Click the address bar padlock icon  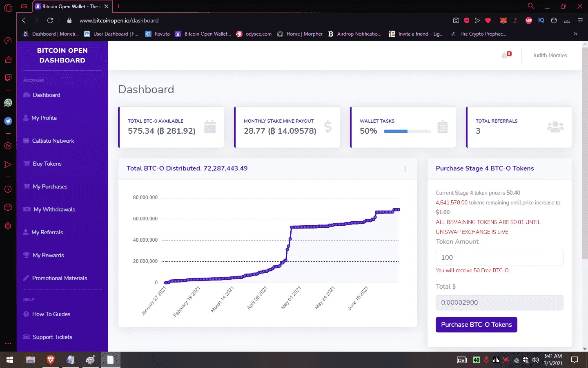(x=69, y=20)
